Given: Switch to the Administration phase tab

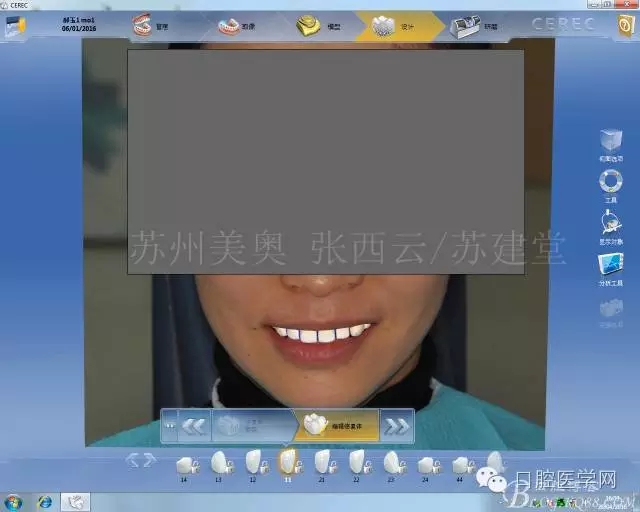Looking at the screenshot, I should point(150,26).
